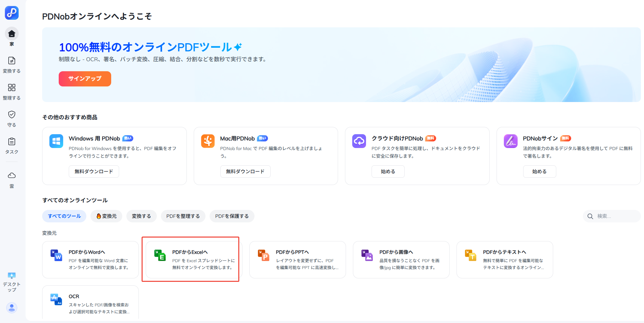
Task: Click the PDNobサイン title text
Action: click(540, 138)
